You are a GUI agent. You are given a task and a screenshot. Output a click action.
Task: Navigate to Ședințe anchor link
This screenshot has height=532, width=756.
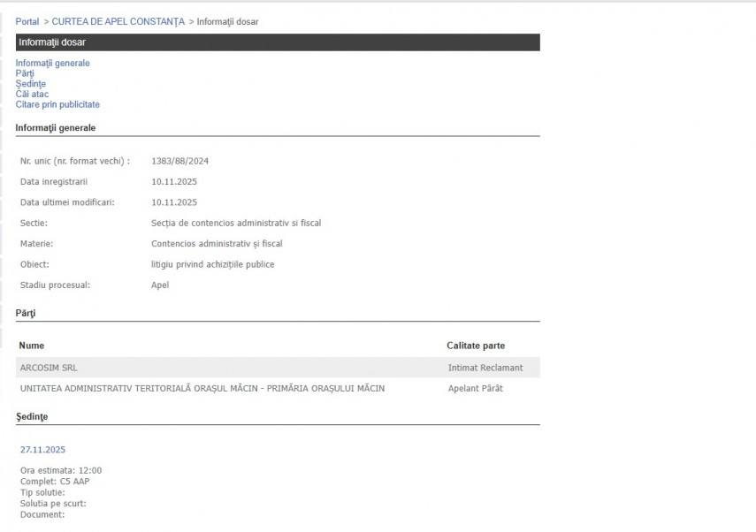click(30, 84)
